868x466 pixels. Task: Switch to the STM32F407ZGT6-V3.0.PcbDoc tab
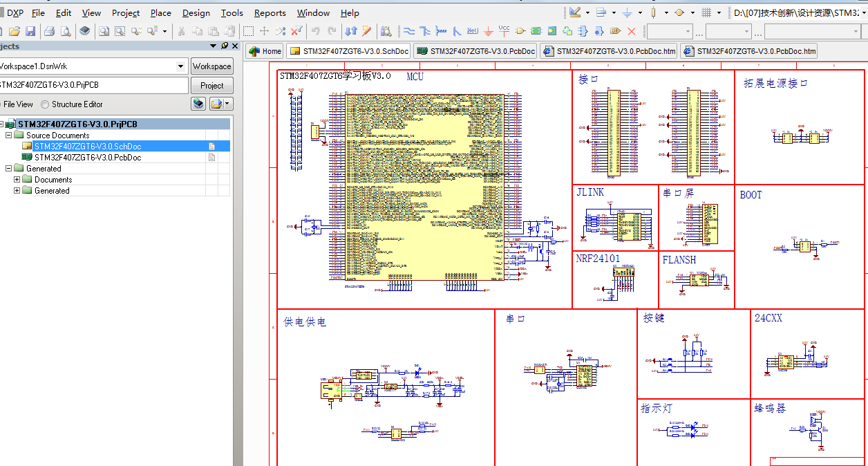(475, 51)
